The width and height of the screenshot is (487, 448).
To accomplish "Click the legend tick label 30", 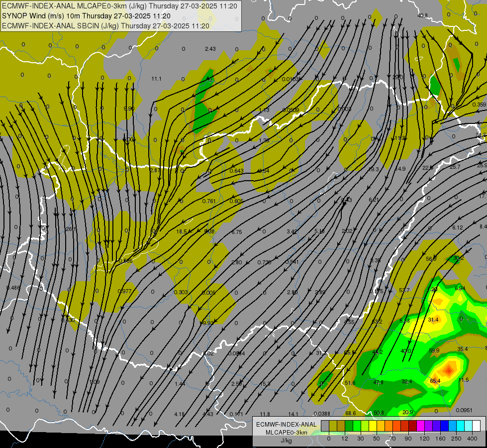I will coord(361,439).
